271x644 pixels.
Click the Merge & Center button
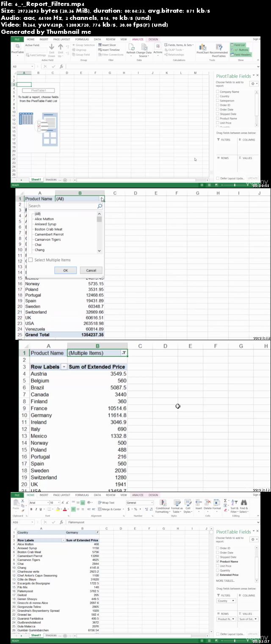click(110, 509)
